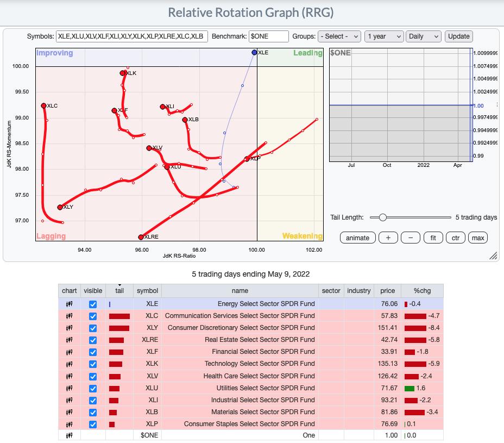Uncheck visibility for XLC

(x=93, y=316)
